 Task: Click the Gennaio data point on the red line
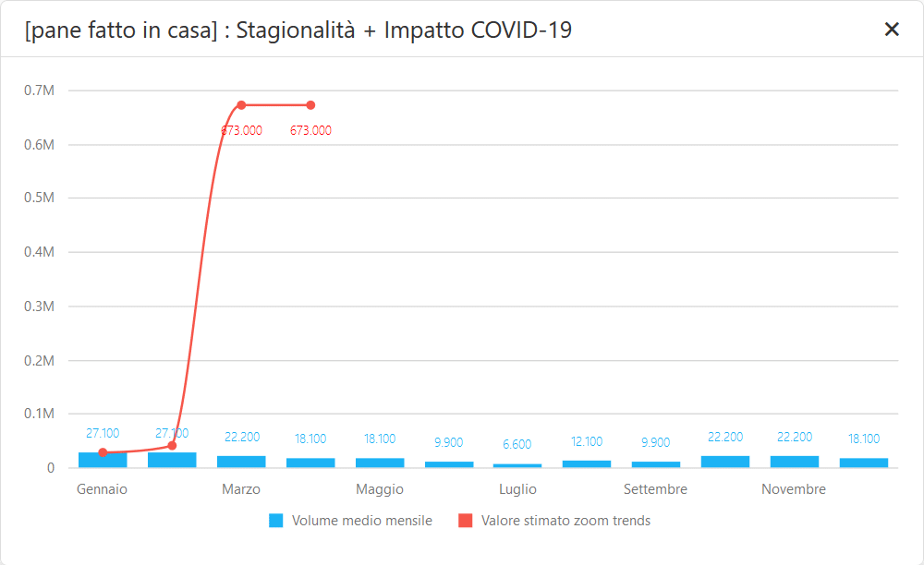(103, 452)
